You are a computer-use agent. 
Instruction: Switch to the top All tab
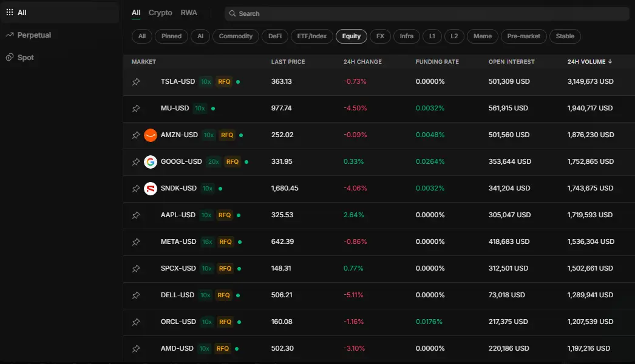pyautogui.click(x=136, y=13)
